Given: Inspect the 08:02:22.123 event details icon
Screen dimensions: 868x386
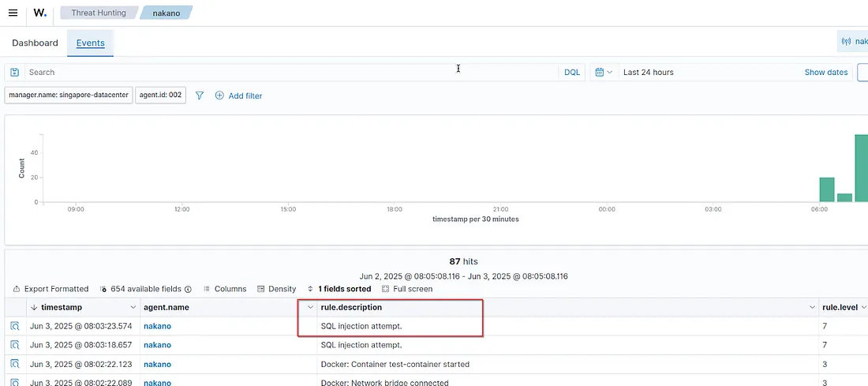Looking at the screenshot, I should (14, 365).
